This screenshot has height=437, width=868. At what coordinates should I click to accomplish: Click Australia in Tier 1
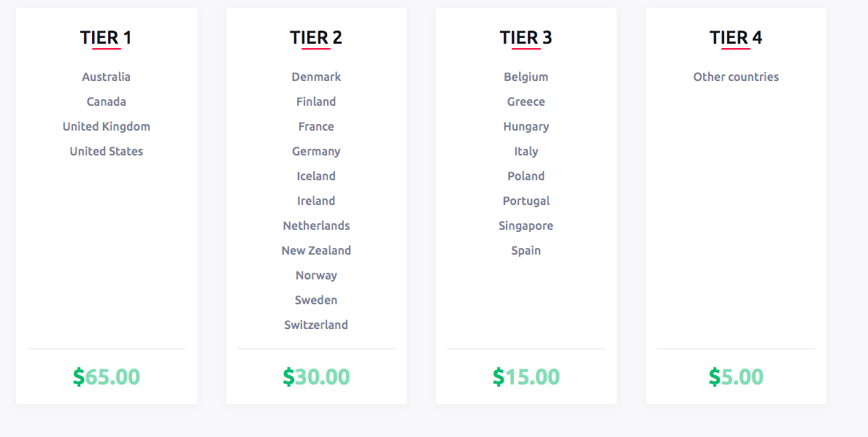[107, 77]
